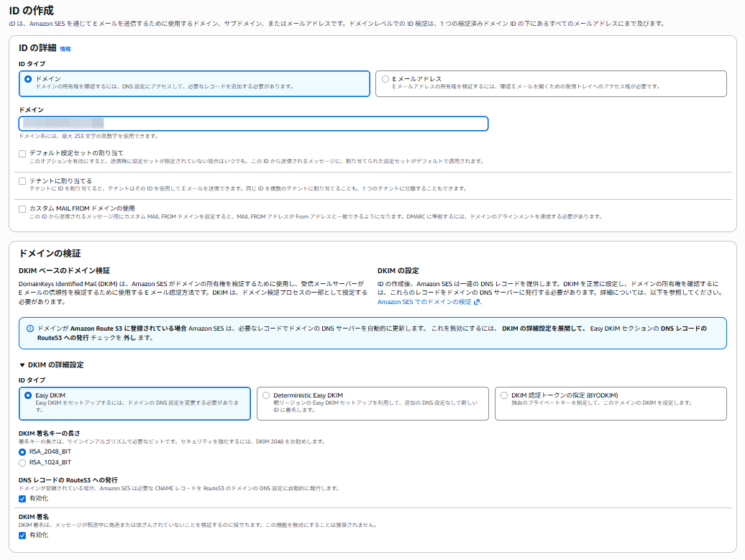The height and width of the screenshot is (560, 745).
Task: Enable デフォルト設定セットの割り当て checkbox
Action: click(x=22, y=153)
